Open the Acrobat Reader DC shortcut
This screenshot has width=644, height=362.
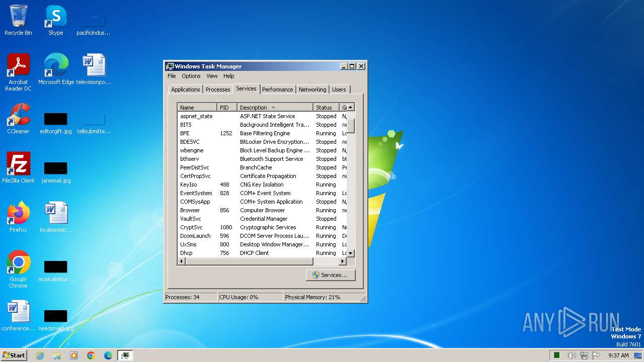click(18, 72)
